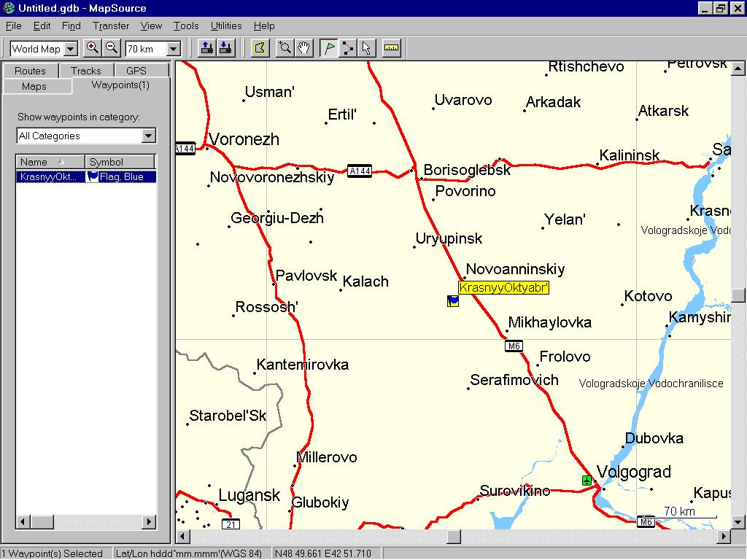Open the Help menu
This screenshot has height=560, width=747.
(x=264, y=26)
